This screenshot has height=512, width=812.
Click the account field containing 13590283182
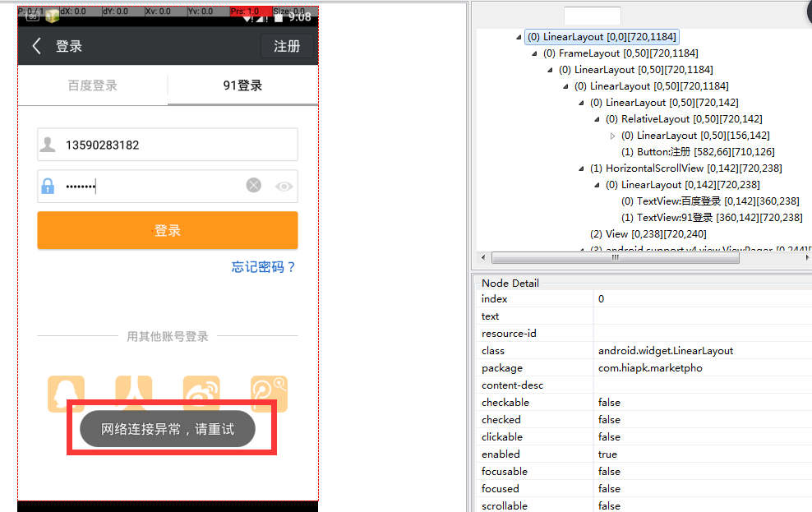coord(168,145)
